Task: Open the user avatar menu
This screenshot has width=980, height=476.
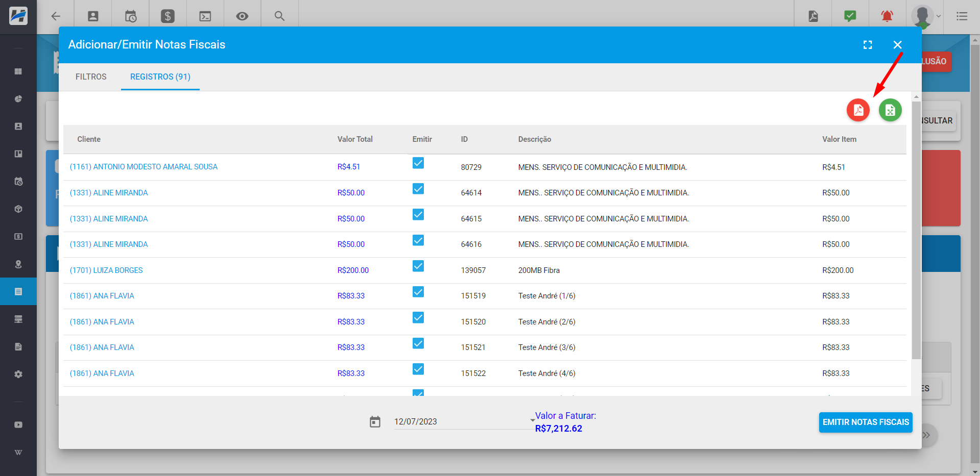Action: tap(925, 16)
